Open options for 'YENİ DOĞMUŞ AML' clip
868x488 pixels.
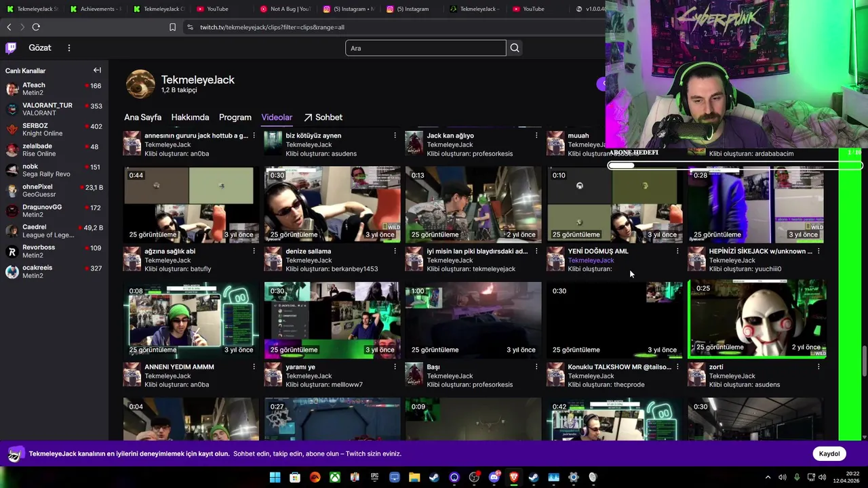click(x=677, y=251)
